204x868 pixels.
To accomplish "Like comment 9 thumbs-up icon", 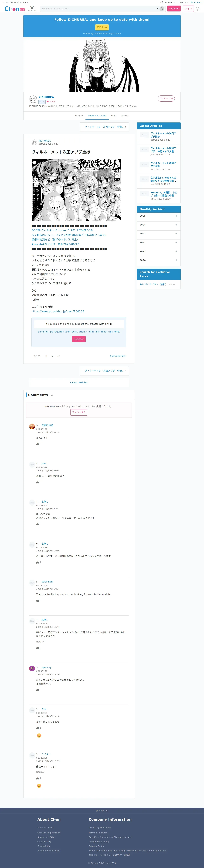I will click(x=38, y=444).
